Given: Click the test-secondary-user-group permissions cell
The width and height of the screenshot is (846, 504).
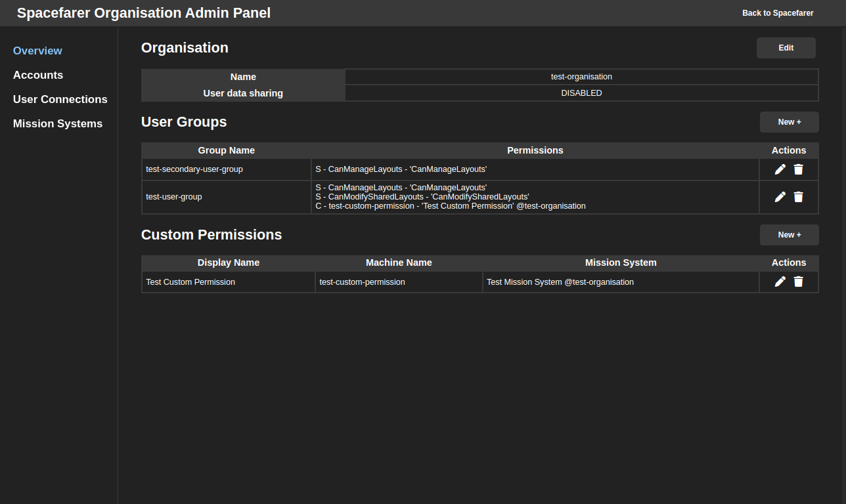Looking at the screenshot, I should 535,169.
